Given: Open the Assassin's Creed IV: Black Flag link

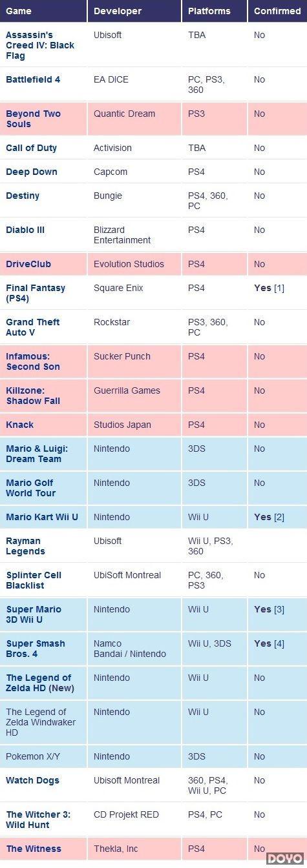Looking at the screenshot, I should tap(40, 45).
